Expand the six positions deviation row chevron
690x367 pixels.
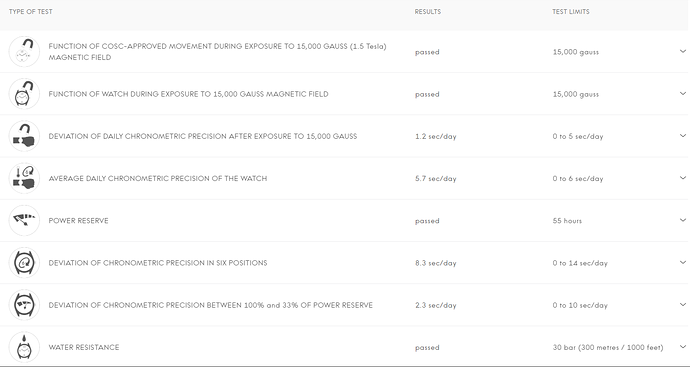click(x=683, y=263)
